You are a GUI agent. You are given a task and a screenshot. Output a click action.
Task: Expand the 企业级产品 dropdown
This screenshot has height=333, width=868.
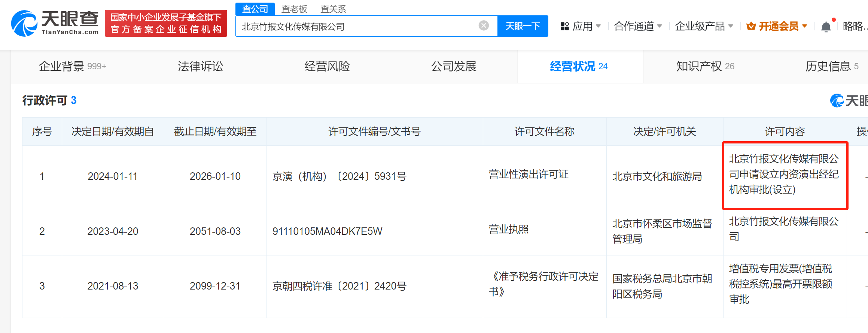tap(730, 26)
